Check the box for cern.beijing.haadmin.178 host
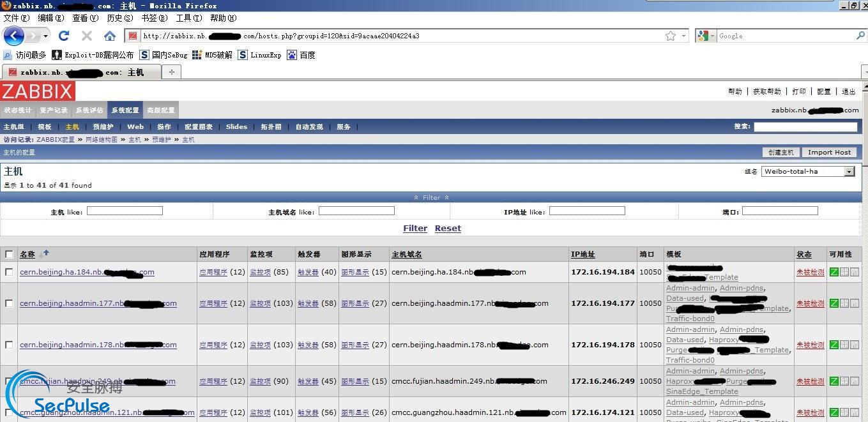Screen dimensions: 868x422 [x=9, y=345]
